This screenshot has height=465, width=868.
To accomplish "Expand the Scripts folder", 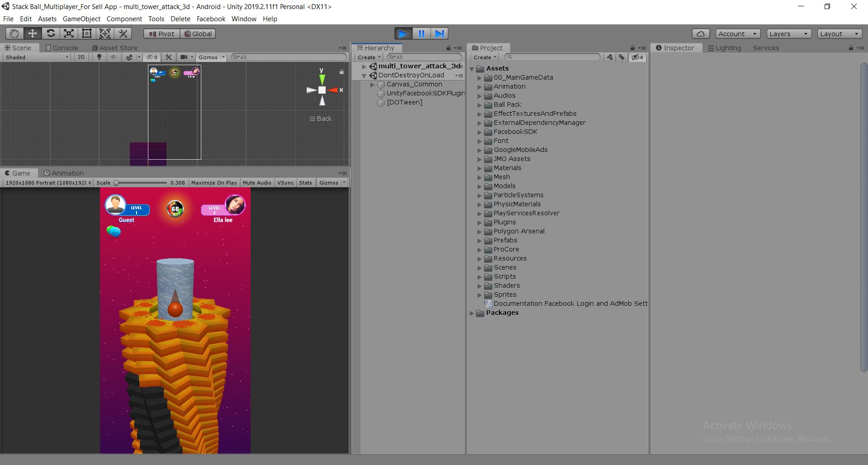I will (x=479, y=277).
